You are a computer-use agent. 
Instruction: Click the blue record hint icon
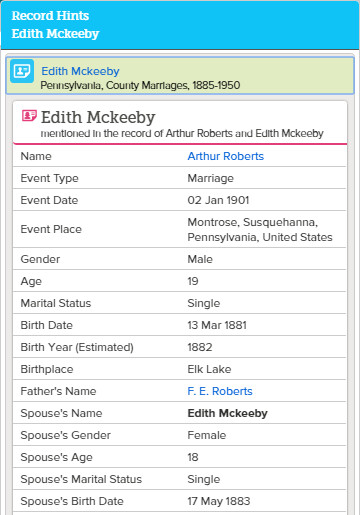click(x=22, y=71)
